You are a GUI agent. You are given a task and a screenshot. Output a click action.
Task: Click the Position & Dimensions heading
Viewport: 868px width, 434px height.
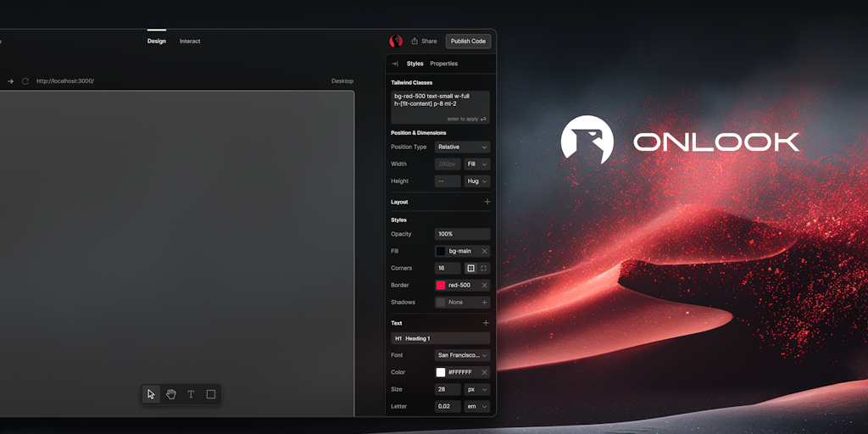[419, 133]
